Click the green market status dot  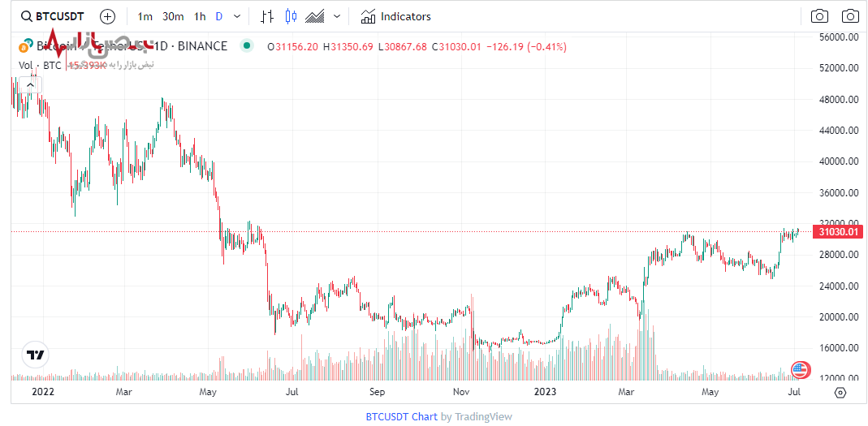click(247, 46)
